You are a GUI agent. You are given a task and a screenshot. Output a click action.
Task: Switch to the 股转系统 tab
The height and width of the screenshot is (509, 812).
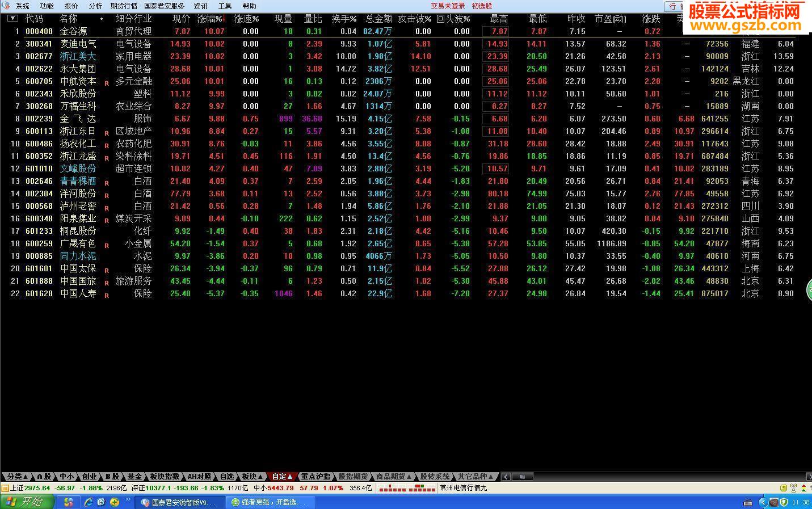pyautogui.click(x=435, y=477)
